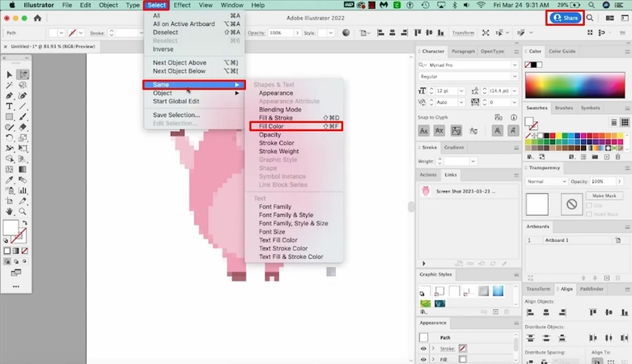Click the home icon in title bar
This screenshot has height=364, width=632.
point(37,18)
